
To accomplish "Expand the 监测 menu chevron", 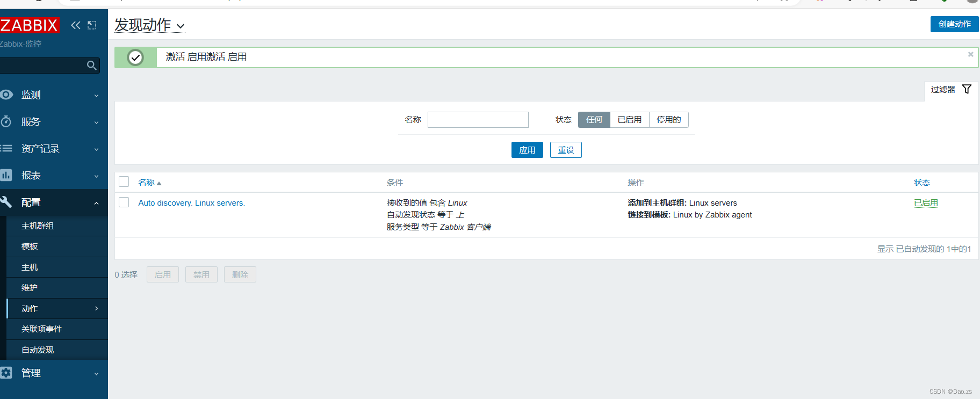I will (97, 96).
